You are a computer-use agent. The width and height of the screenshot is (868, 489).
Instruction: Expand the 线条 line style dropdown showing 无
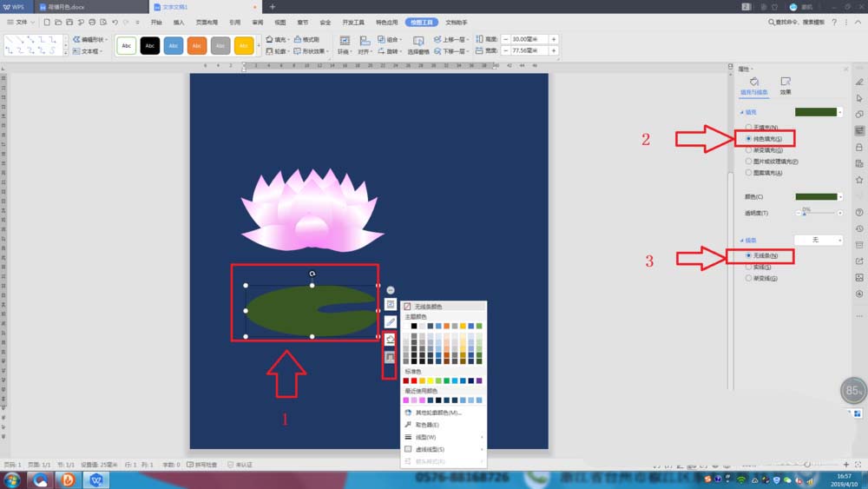point(819,240)
